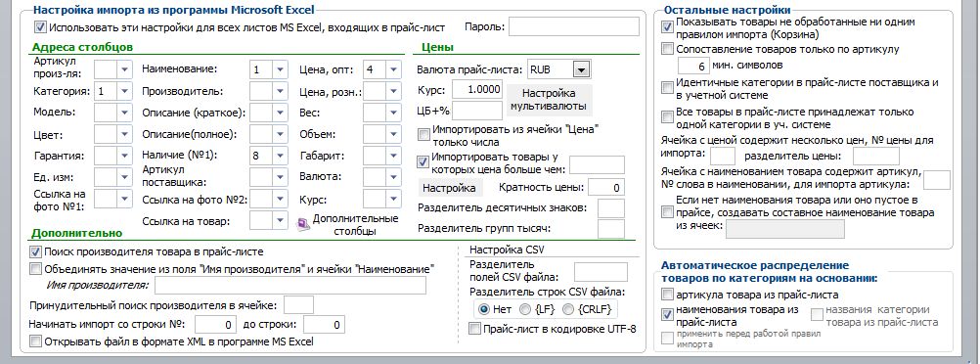Open the Ссылка на фото №2 dropdown
The height and width of the screenshot is (364, 980).
coord(280,199)
